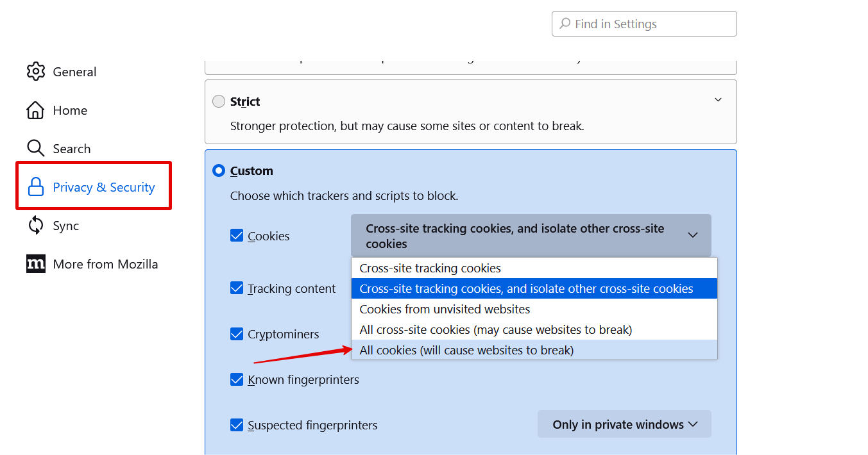
Task: Expand the Strict section chevron
Action: pos(718,100)
